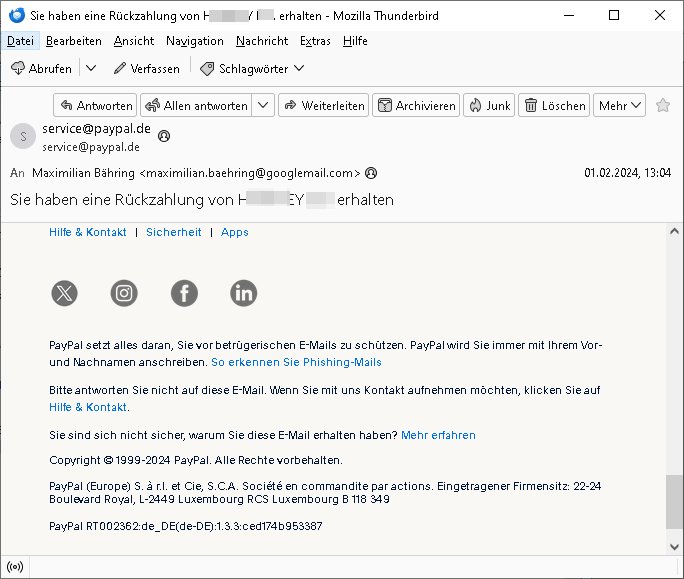
Task: Open the Bearbeiten menu
Action: tap(74, 41)
